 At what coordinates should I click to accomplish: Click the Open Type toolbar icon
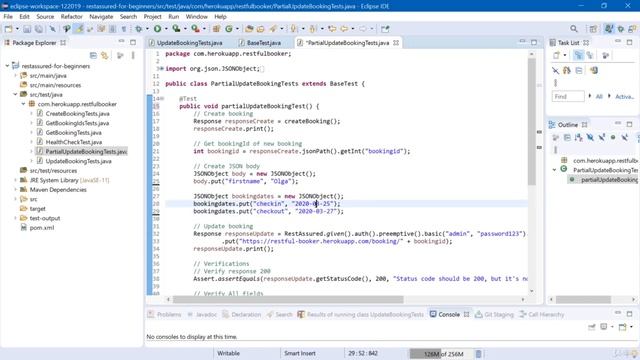click(x=249, y=29)
